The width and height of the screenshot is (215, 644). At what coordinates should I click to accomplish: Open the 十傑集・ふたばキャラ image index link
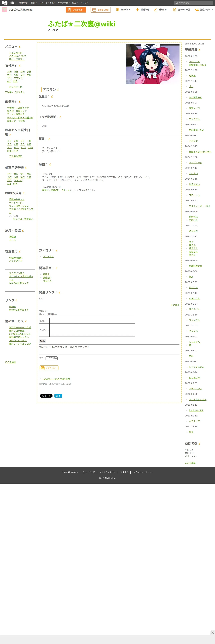[x=18, y=108]
